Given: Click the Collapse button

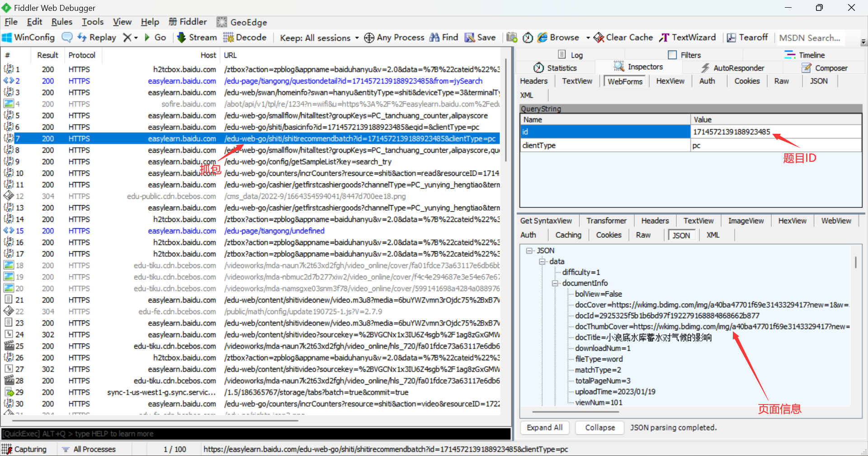Looking at the screenshot, I should click(600, 428).
